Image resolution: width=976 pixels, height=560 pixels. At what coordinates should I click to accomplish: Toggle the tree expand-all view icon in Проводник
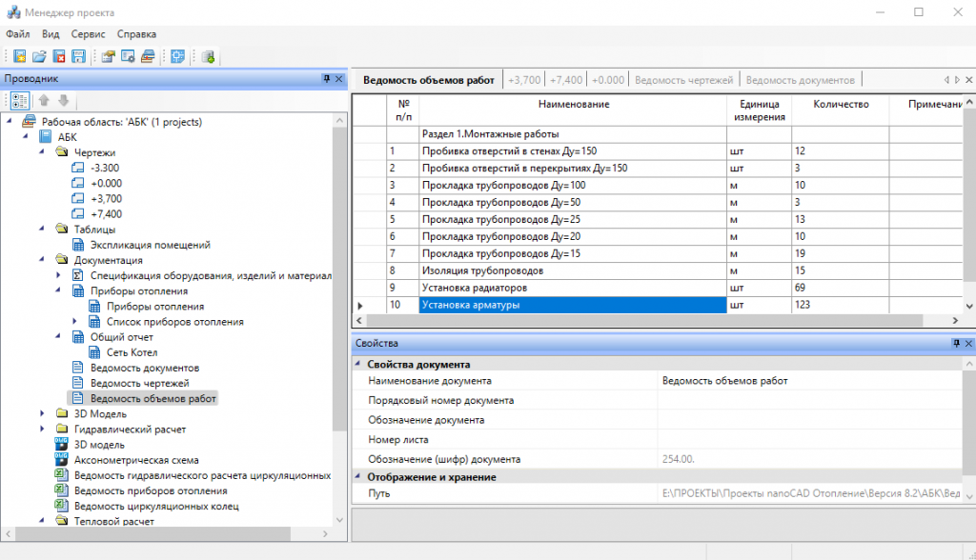click(19, 101)
